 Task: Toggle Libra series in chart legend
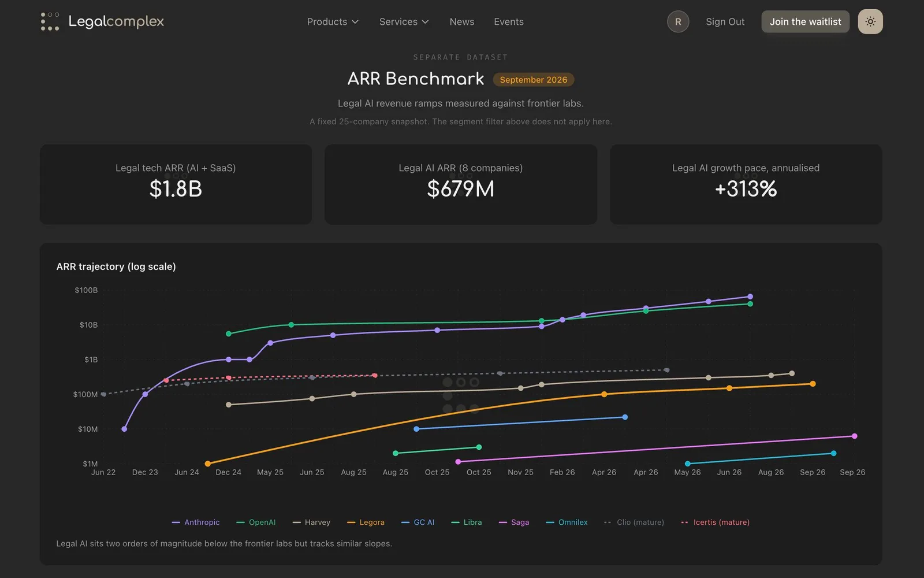point(467,522)
